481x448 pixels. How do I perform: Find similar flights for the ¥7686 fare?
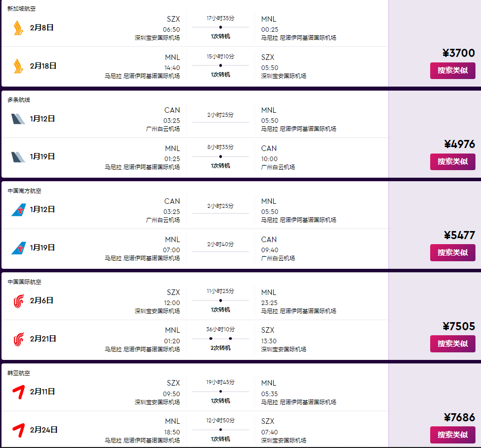coord(452,435)
